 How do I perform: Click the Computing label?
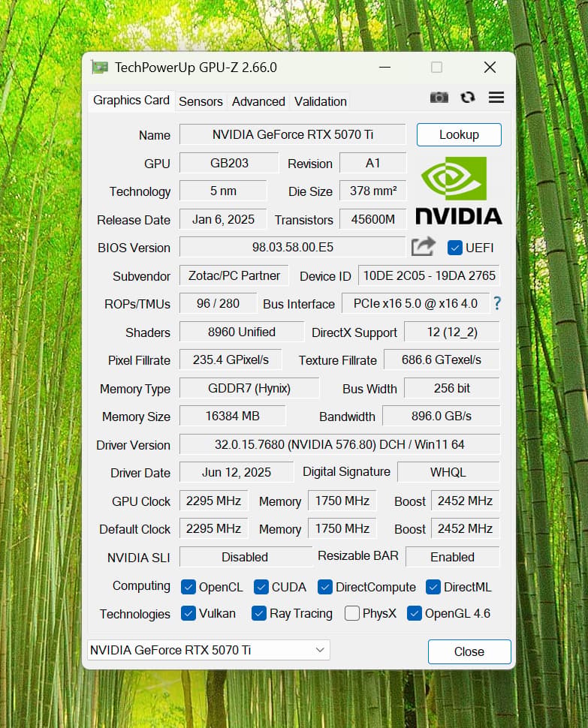tap(141, 586)
